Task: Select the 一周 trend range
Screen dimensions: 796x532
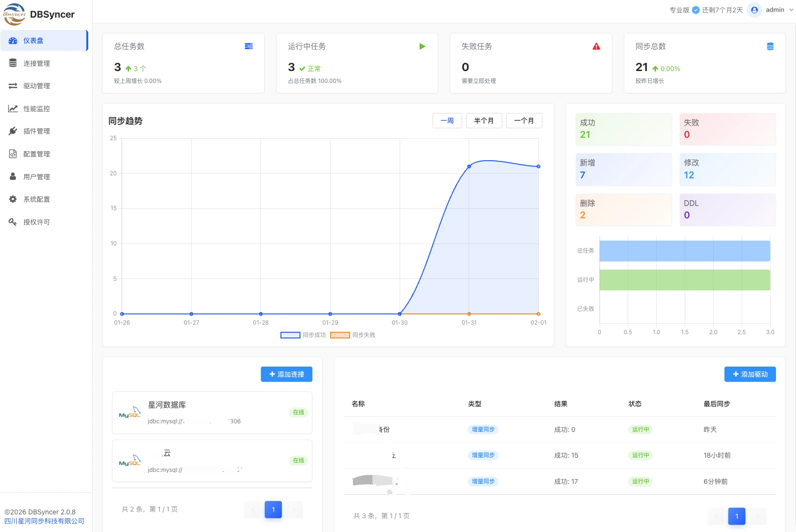Action: (x=447, y=121)
